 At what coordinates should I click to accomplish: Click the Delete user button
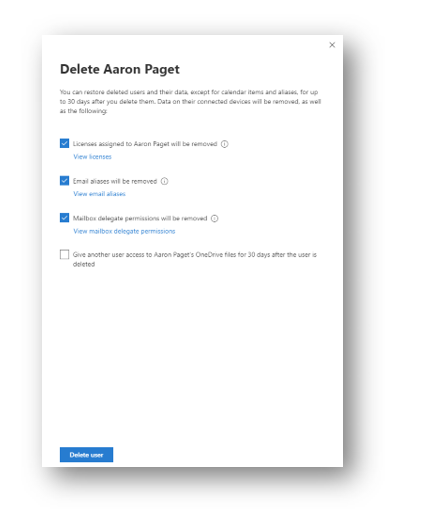coord(87,455)
